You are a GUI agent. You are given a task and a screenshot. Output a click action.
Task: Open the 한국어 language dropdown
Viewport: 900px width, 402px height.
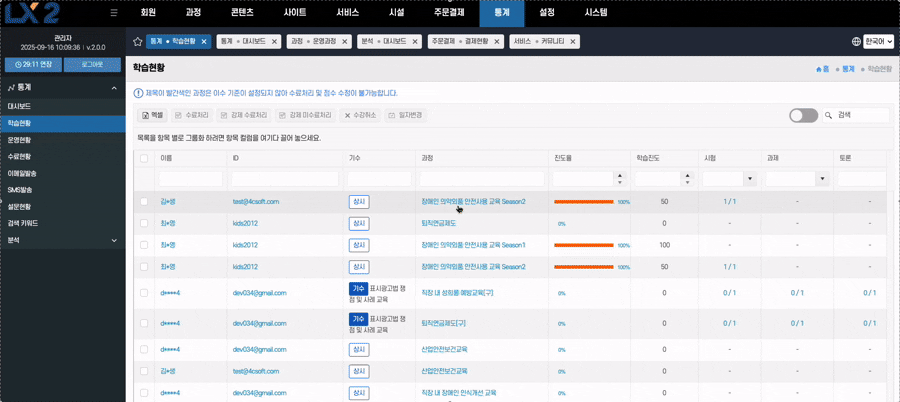coord(880,42)
